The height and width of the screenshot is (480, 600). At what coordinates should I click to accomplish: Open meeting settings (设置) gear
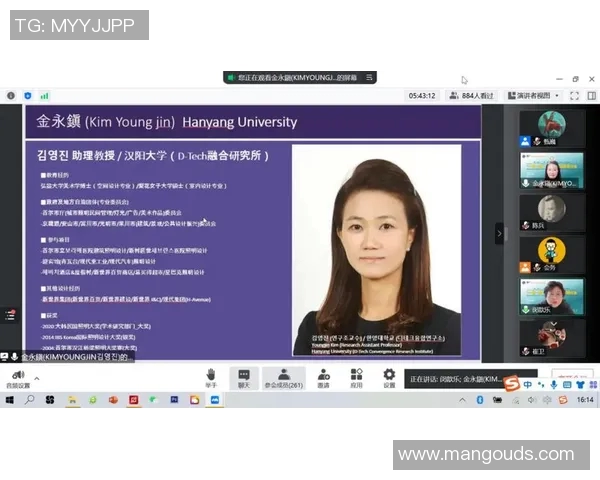pyautogui.click(x=389, y=374)
